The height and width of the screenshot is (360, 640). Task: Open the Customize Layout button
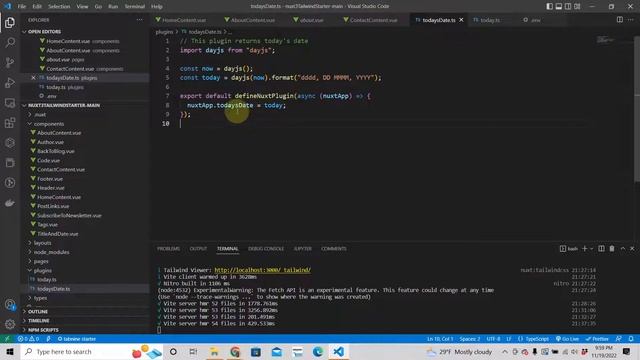tap(577, 6)
